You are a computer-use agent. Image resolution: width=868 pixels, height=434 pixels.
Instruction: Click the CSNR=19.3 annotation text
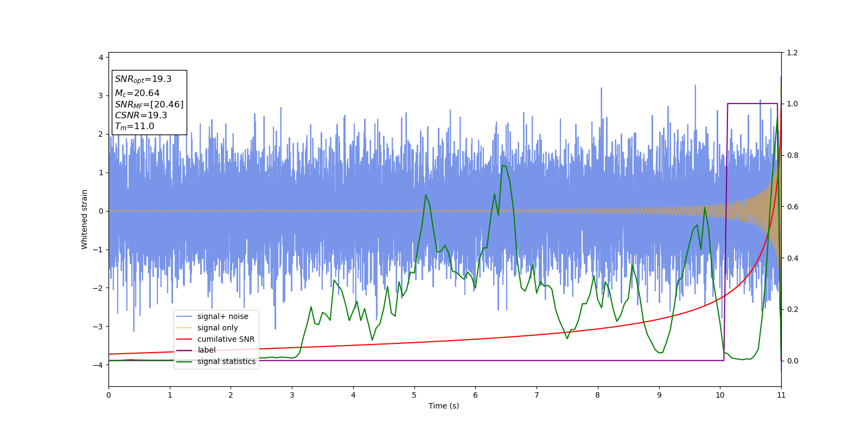tap(141, 115)
